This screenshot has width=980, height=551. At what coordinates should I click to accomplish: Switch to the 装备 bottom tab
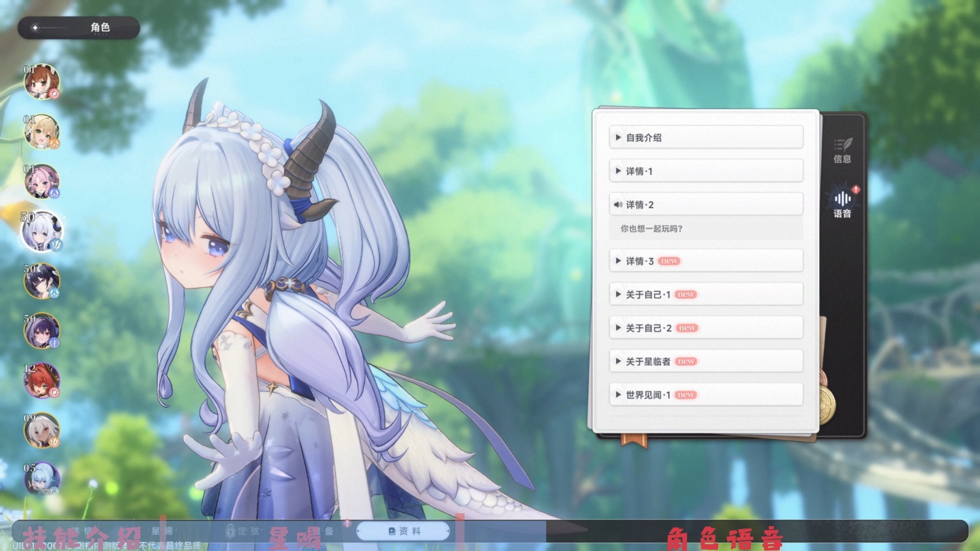pyautogui.click(x=323, y=531)
